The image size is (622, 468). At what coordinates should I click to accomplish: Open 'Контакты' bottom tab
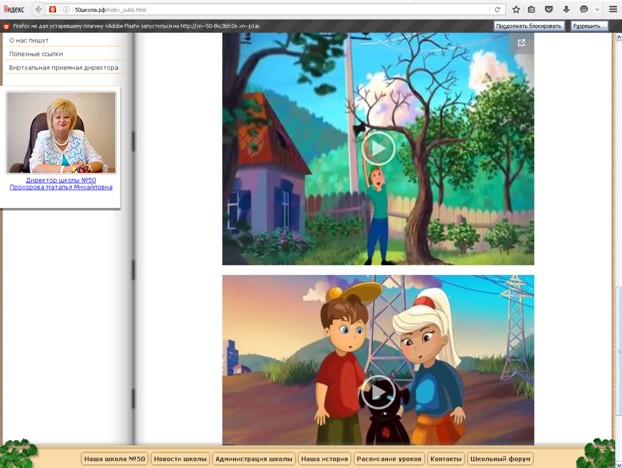446,459
